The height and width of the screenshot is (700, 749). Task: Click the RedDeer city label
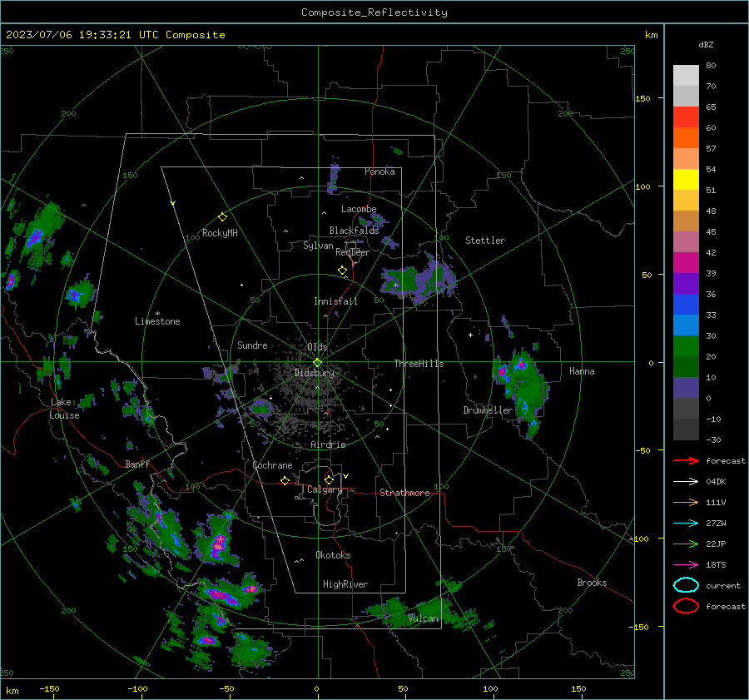pyautogui.click(x=353, y=252)
